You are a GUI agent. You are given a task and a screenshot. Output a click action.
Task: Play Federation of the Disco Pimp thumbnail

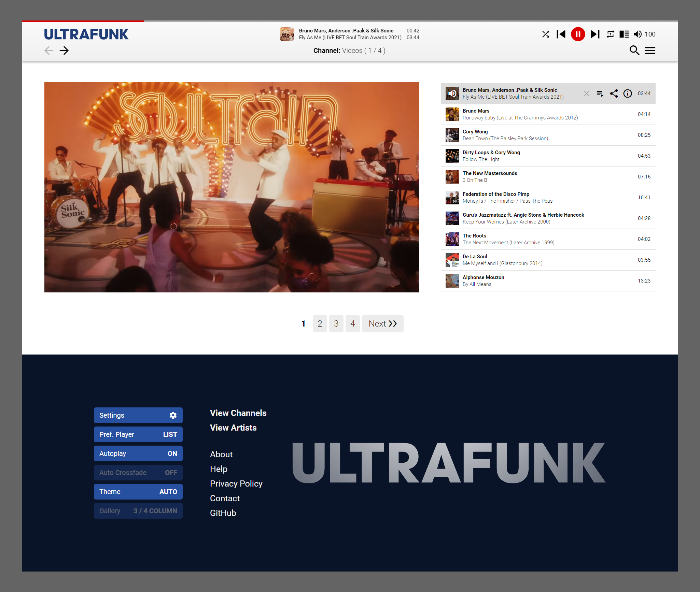(x=452, y=198)
